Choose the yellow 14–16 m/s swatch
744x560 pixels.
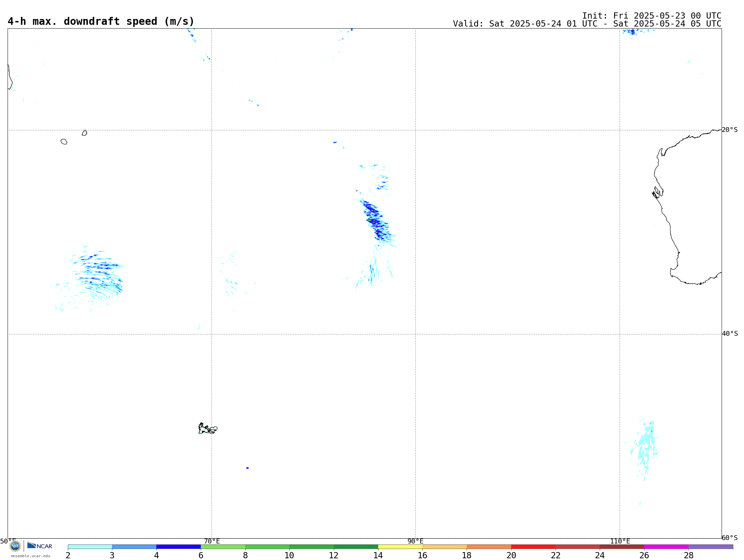(400, 547)
